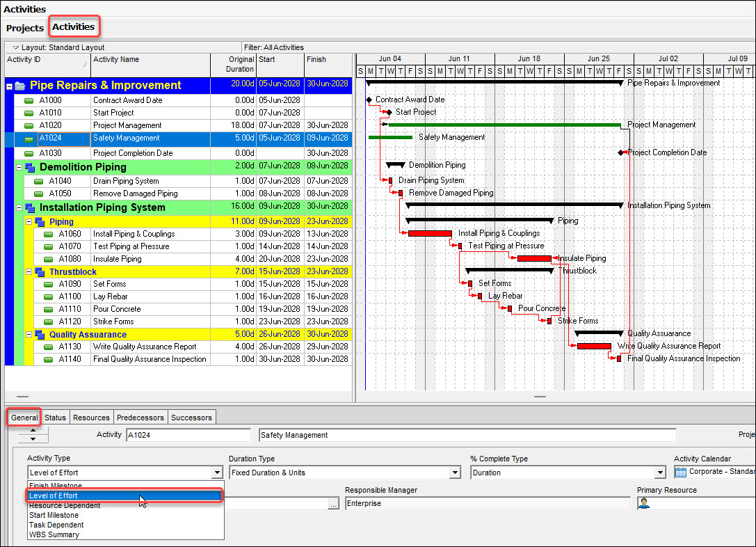The height and width of the screenshot is (547, 756).
Task: Open the Duration Type dropdown arrow
Action: coord(455,473)
